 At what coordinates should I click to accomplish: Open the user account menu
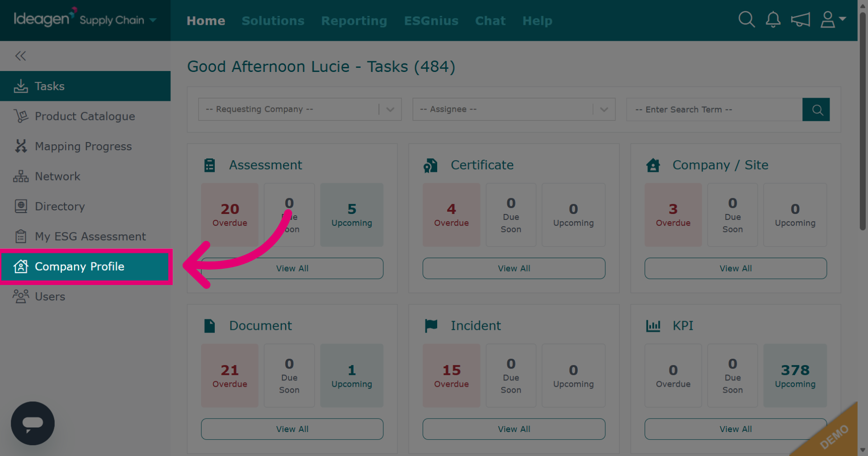click(833, 19)
